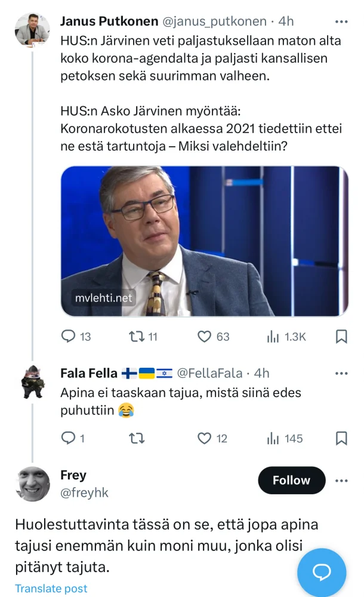Viewport: 364px width, 597px height.
Task: Open the floating reply compose button
Action: tap(322, 573)
